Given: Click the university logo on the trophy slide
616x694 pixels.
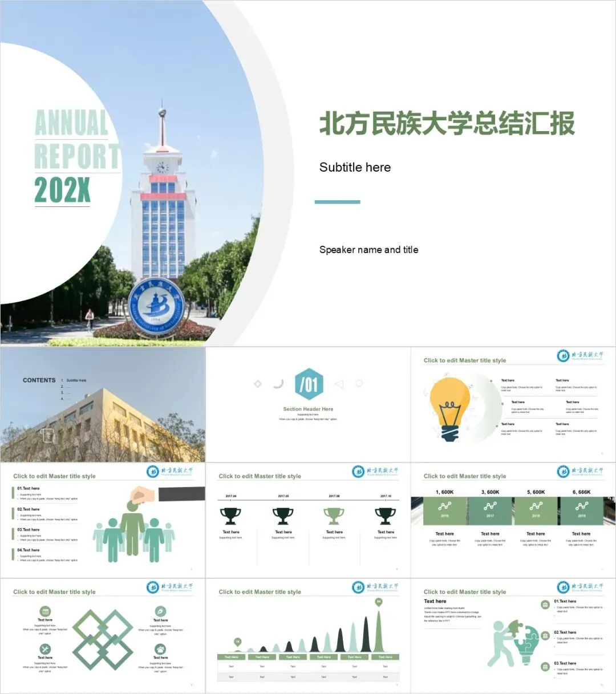Looking at the screenshot, I should [x=375, y=472].
